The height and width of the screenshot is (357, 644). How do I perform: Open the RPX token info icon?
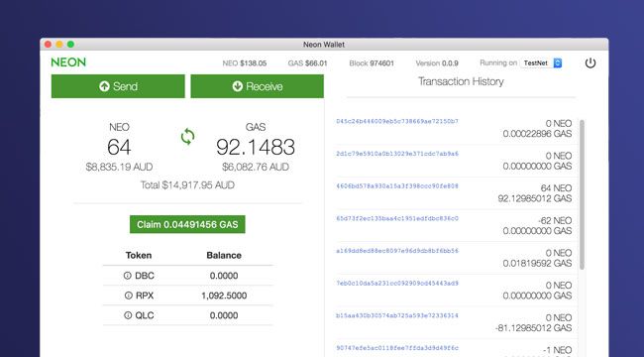pos(128,296)
